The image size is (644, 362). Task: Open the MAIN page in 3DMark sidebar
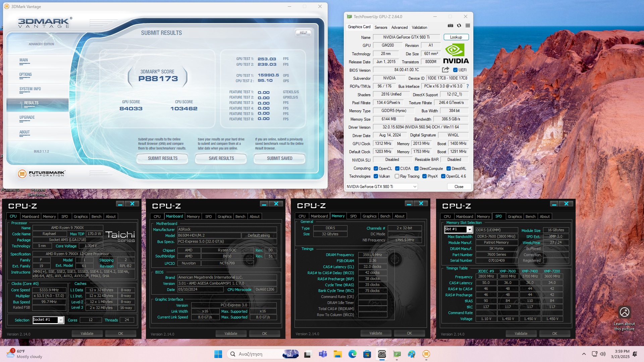23,60
